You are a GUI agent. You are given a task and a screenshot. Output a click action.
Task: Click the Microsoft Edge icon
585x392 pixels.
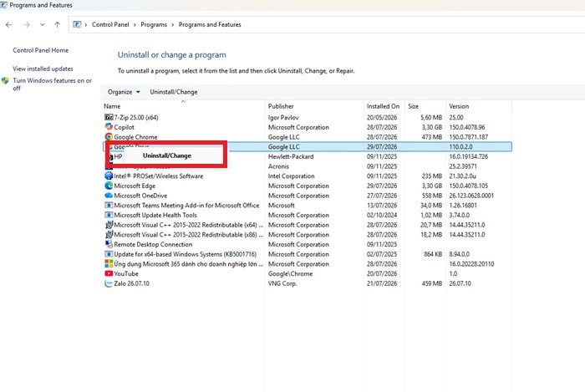tap(109, 186)
